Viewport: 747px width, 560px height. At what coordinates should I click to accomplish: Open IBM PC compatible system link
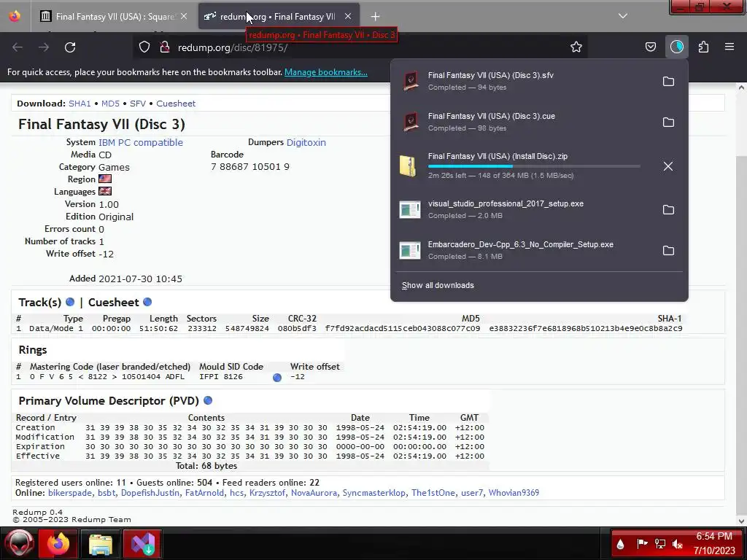point(141,142)
